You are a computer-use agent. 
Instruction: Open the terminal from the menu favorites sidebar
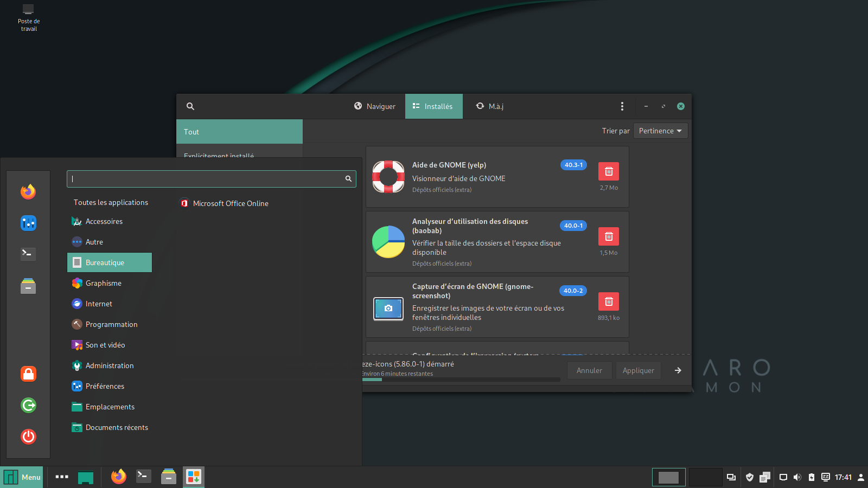click(x=28, y=254)
